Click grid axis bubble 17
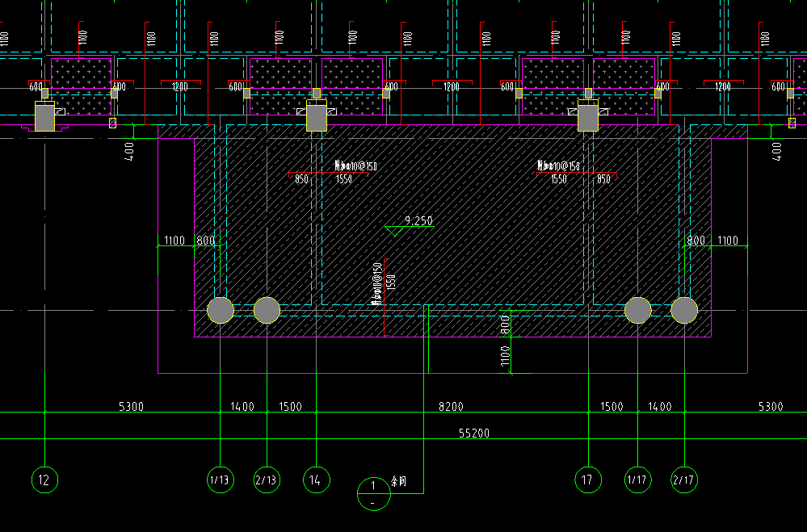 pyautogui.click(x=588, y=480)
